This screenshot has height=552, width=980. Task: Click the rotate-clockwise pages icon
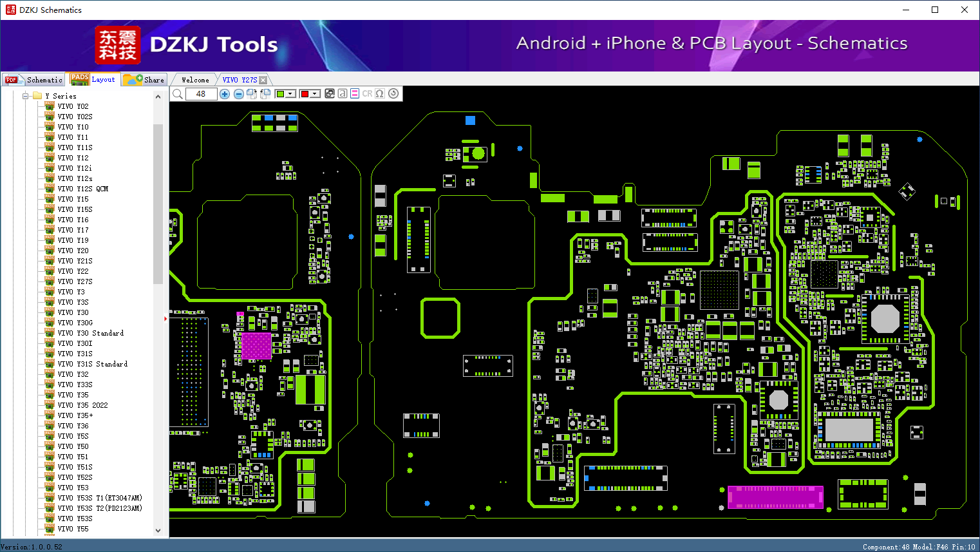(252, 94)
